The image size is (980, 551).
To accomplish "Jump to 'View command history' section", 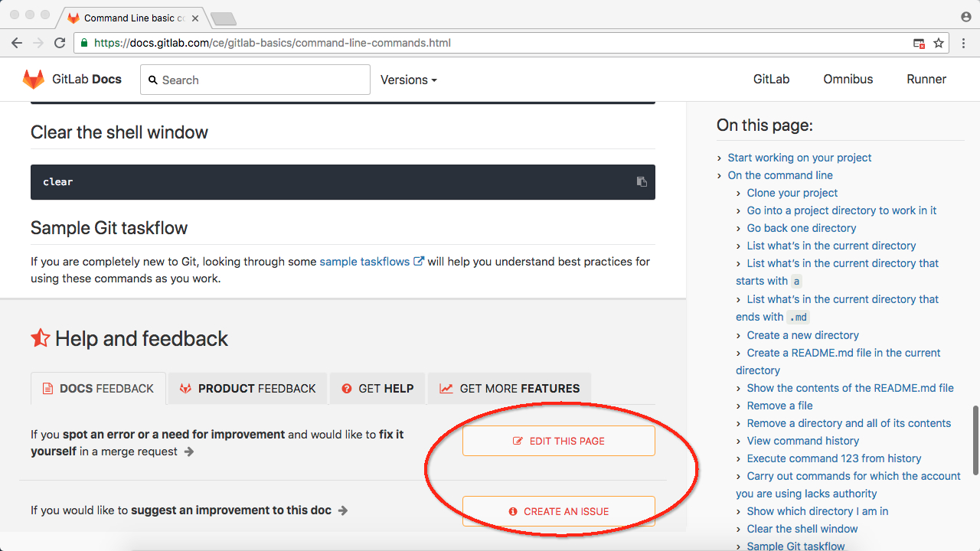I will 802,441.
